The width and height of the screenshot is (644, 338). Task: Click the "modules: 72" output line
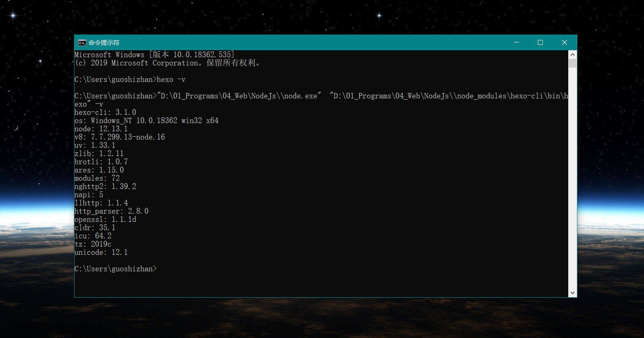click(97, 178)
